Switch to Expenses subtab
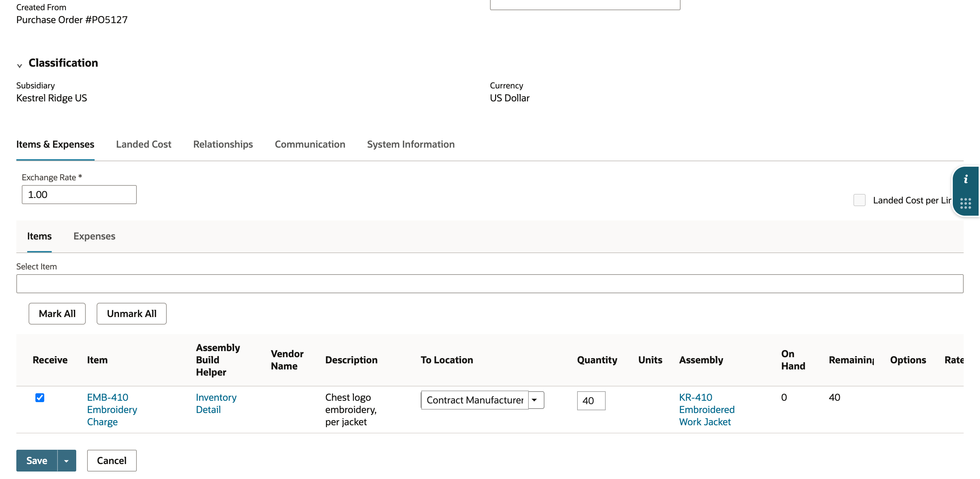Viewport: 980px width, 479px height. 94,236
